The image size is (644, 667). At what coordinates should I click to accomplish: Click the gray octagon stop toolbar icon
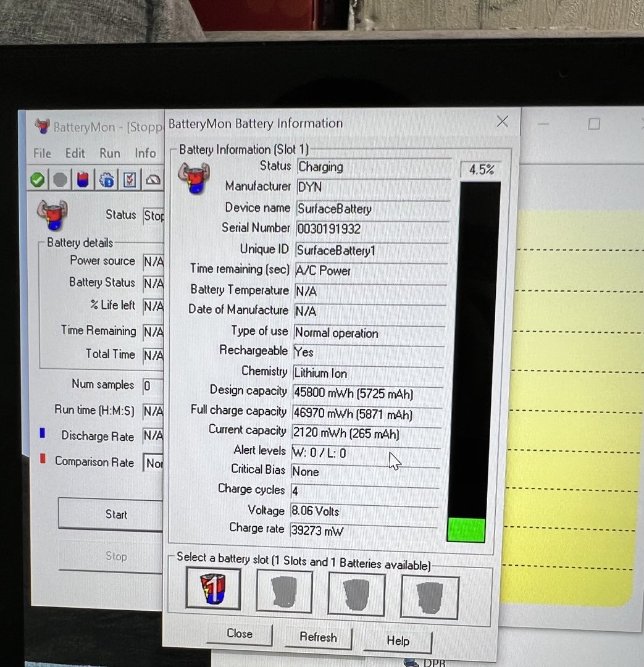click(x=61, y=180)
